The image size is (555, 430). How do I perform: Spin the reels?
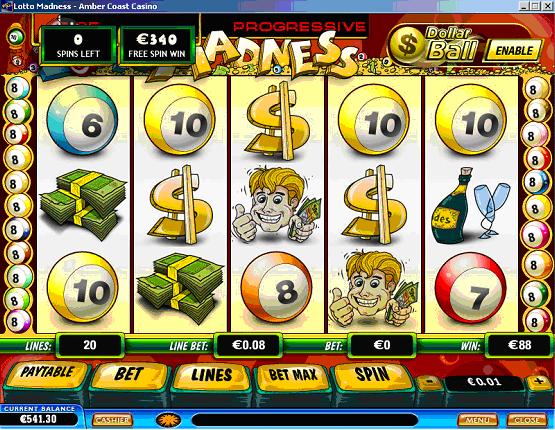click(x=372, y=374)
